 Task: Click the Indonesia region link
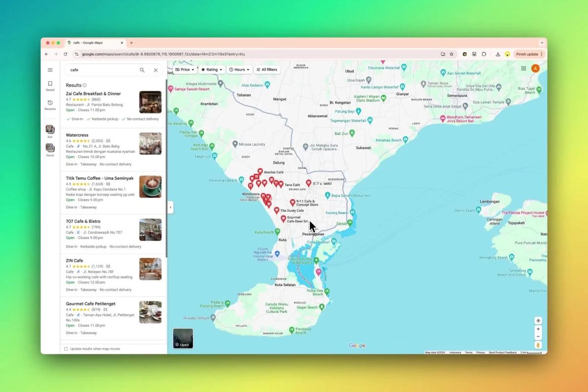[455, 352]
